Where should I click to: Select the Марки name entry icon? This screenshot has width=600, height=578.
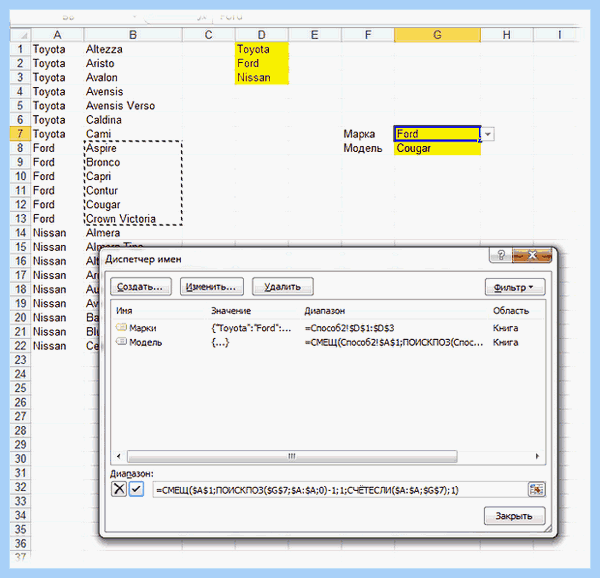tap(121, 327)
